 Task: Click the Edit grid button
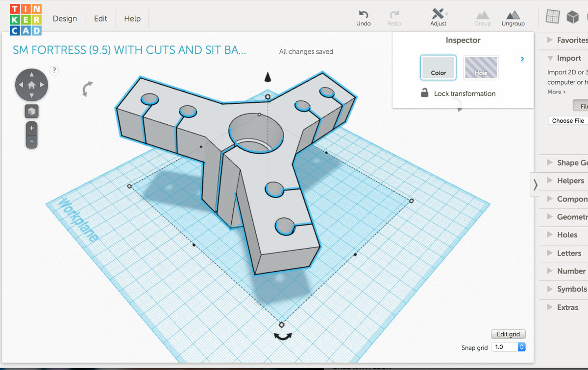[508, 334]
